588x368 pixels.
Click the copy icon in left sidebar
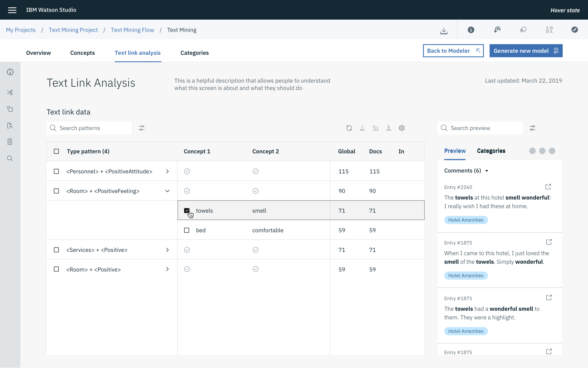coord(10,109)
